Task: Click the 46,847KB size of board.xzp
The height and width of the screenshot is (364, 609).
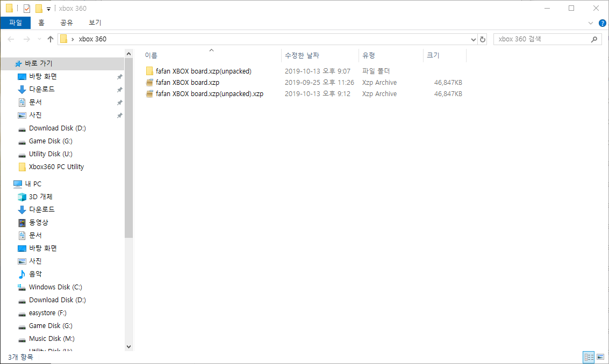Action: tap(448, 82)
